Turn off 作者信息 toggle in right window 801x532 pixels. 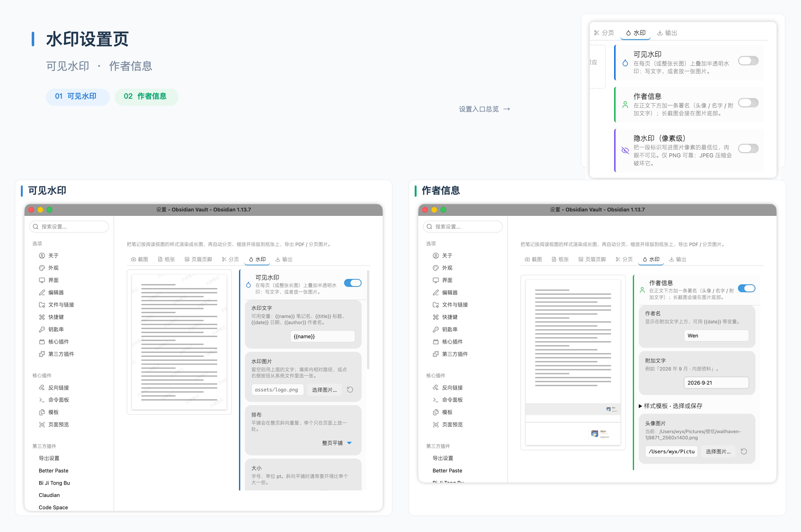tap(746, 288)
